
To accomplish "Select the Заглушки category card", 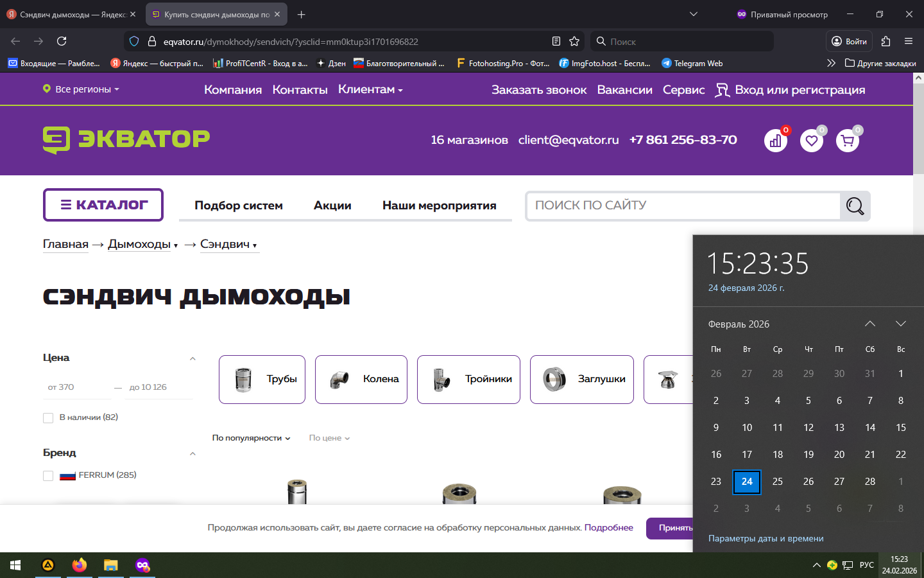I will coord(582,380).
